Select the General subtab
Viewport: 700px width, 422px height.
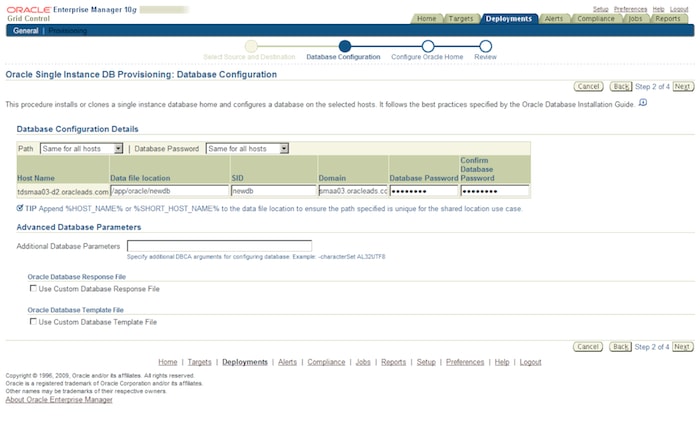click(x=25, y=31)
